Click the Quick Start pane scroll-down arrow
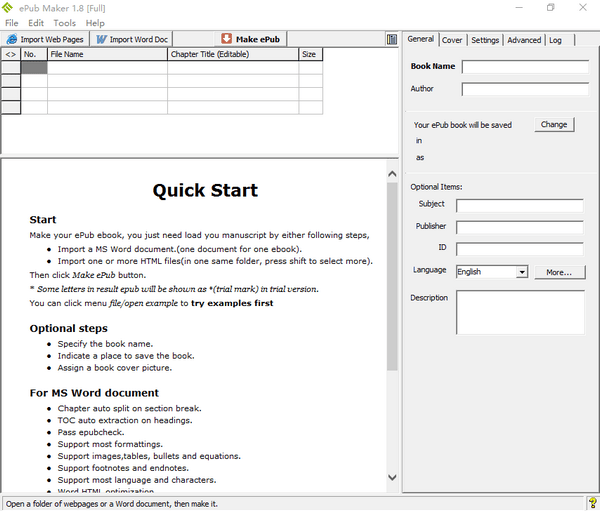 tap(392, 485)
